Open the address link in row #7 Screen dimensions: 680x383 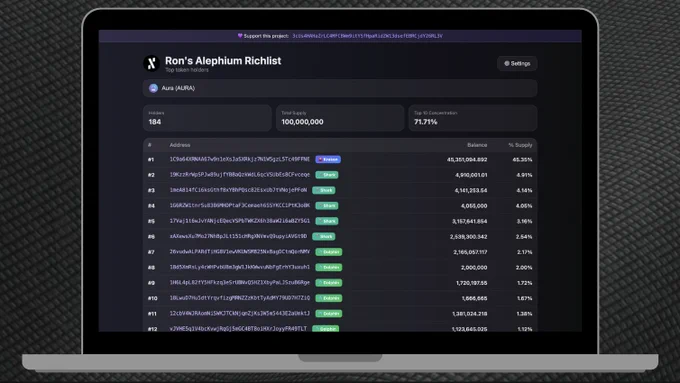coord(240,252)
